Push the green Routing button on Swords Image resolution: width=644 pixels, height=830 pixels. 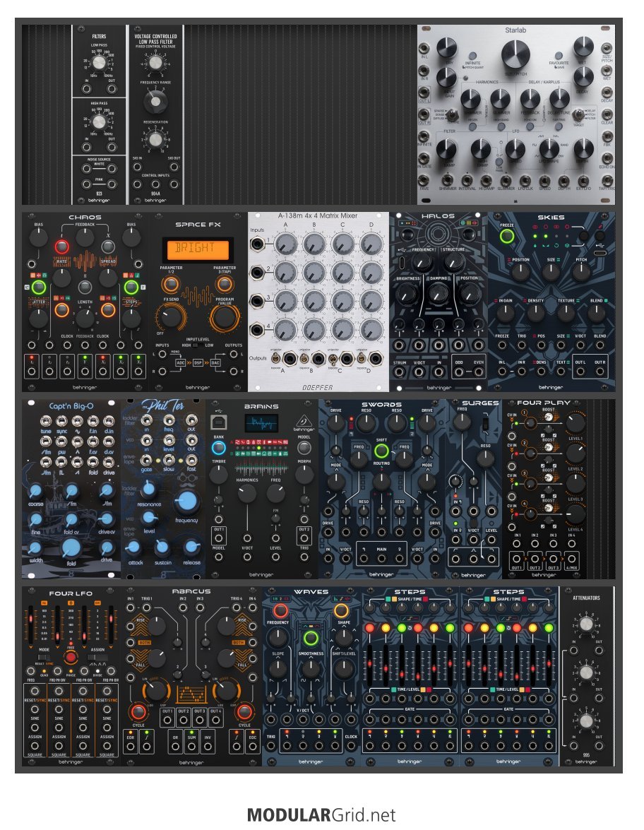click(381, 451)
